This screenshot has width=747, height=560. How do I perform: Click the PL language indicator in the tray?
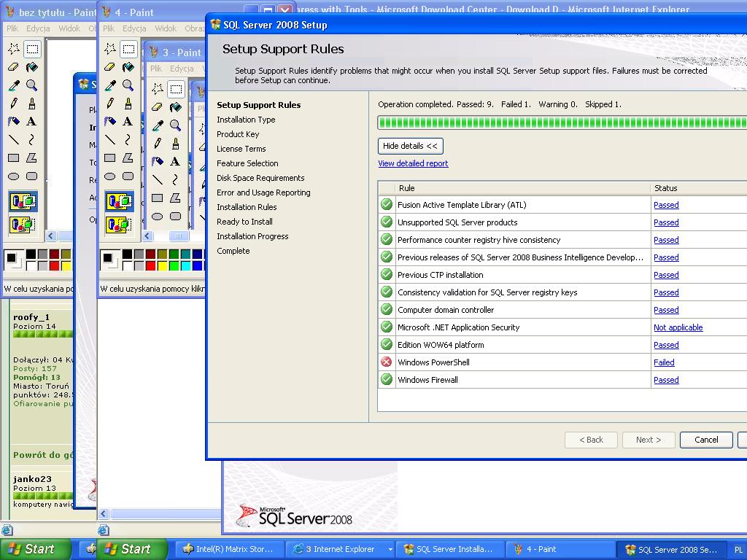click(738, 550)
